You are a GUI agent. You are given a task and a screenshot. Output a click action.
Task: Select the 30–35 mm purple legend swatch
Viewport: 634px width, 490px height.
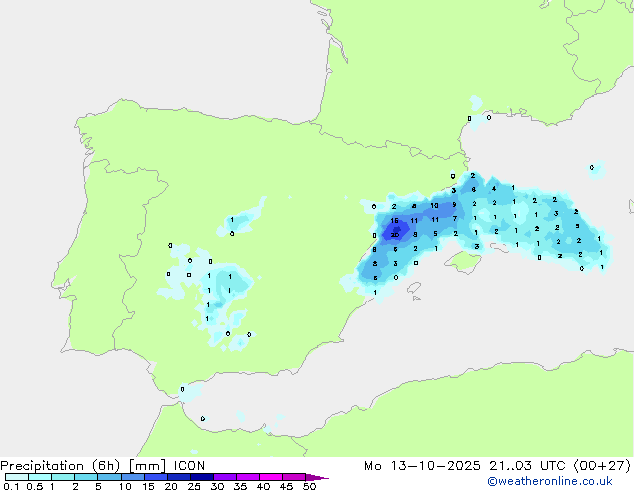click(x=224, y=477)
